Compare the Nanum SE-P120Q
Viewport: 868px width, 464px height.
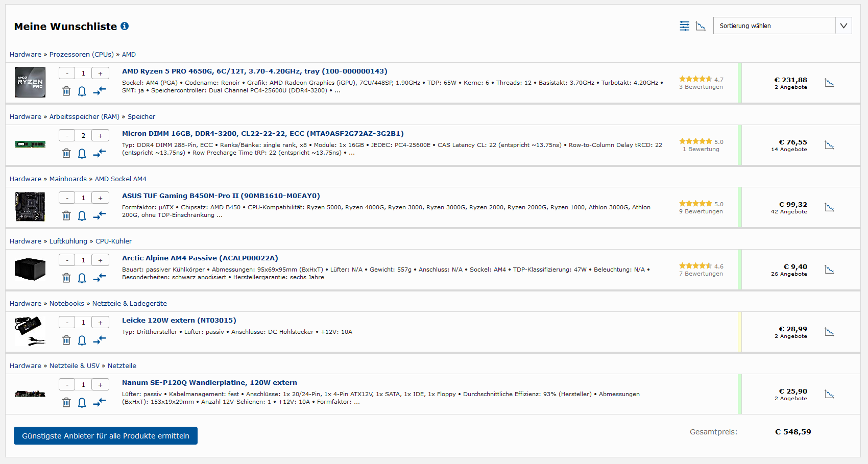pyautogui.click(x=100, y=402)
